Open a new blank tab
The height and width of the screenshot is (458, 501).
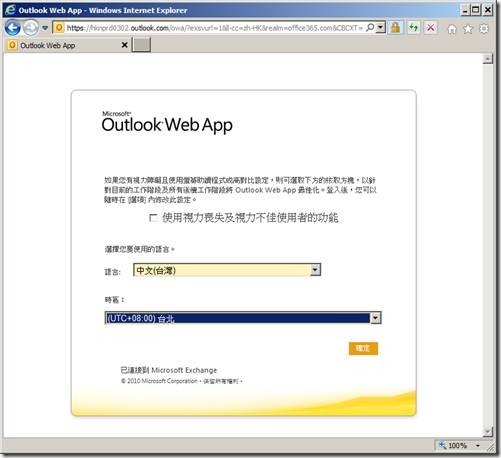coord(141,45)
